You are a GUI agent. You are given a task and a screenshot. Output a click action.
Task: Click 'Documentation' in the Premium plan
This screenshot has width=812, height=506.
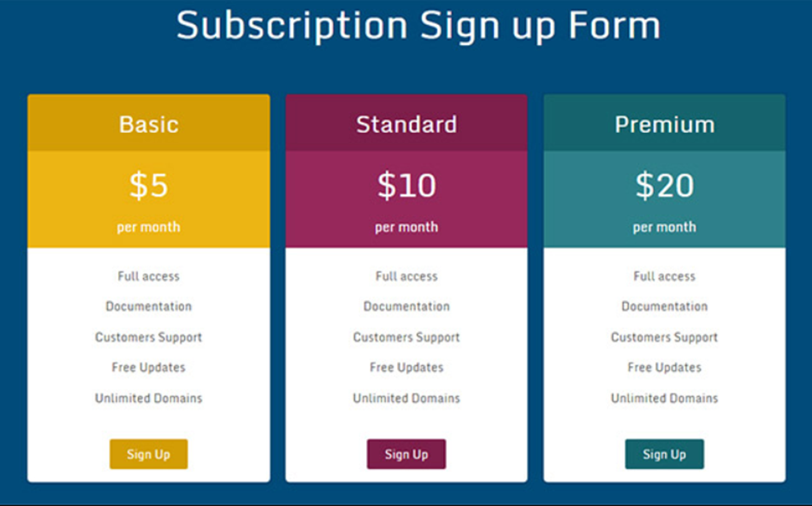(x=663, y=307)
